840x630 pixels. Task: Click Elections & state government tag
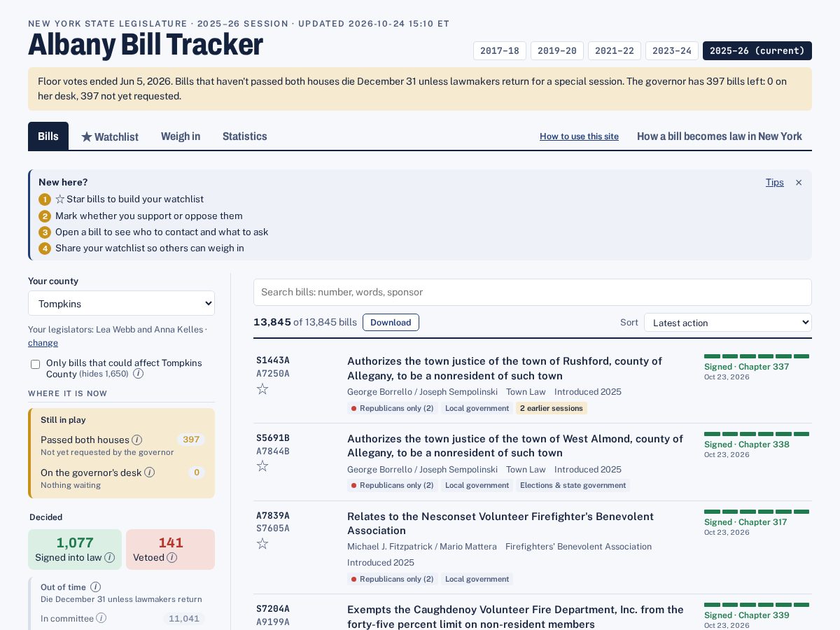click(573, 485)
